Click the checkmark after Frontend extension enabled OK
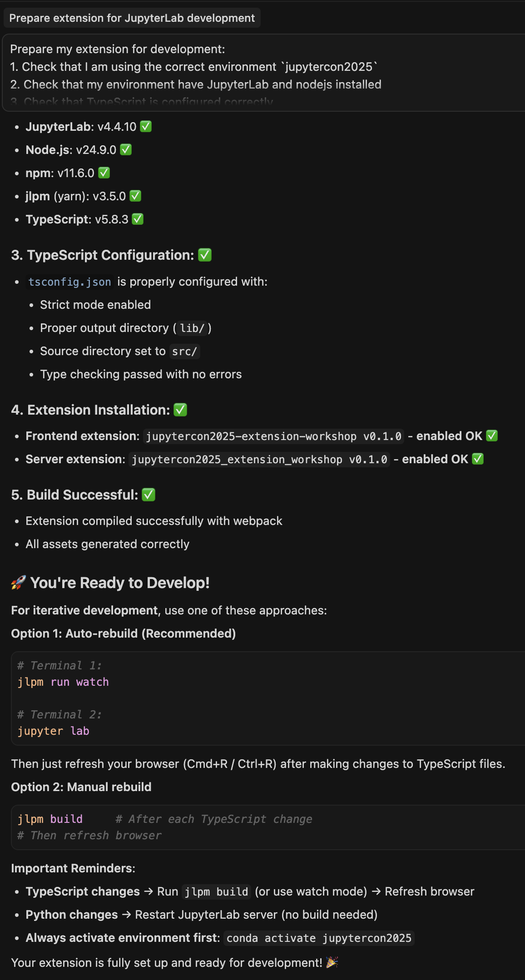 [492, 436]
